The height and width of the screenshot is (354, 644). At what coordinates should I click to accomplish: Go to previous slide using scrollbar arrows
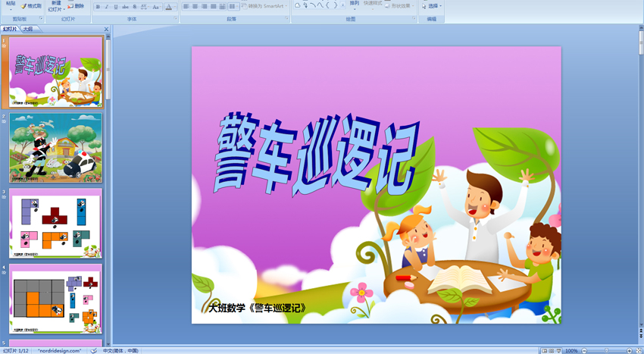[641, 331]
